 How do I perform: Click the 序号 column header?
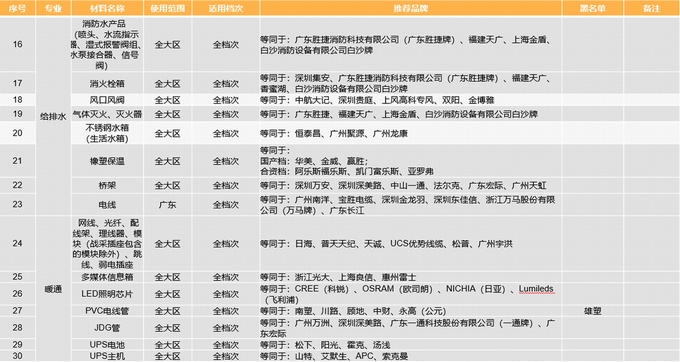click(x=17, y=8)
